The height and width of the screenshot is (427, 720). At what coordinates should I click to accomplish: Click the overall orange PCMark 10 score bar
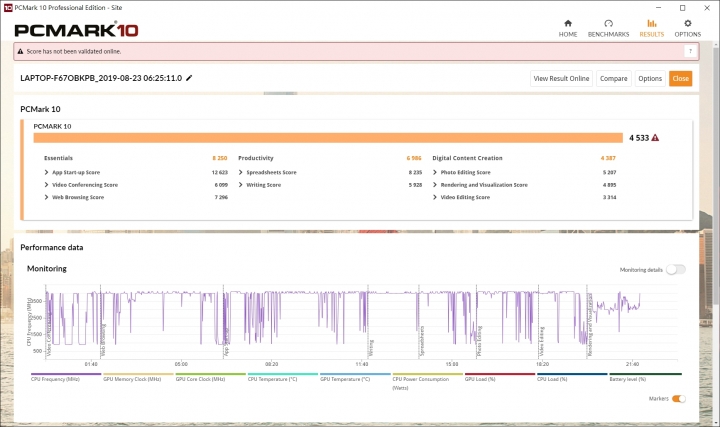tap(328, 138)
